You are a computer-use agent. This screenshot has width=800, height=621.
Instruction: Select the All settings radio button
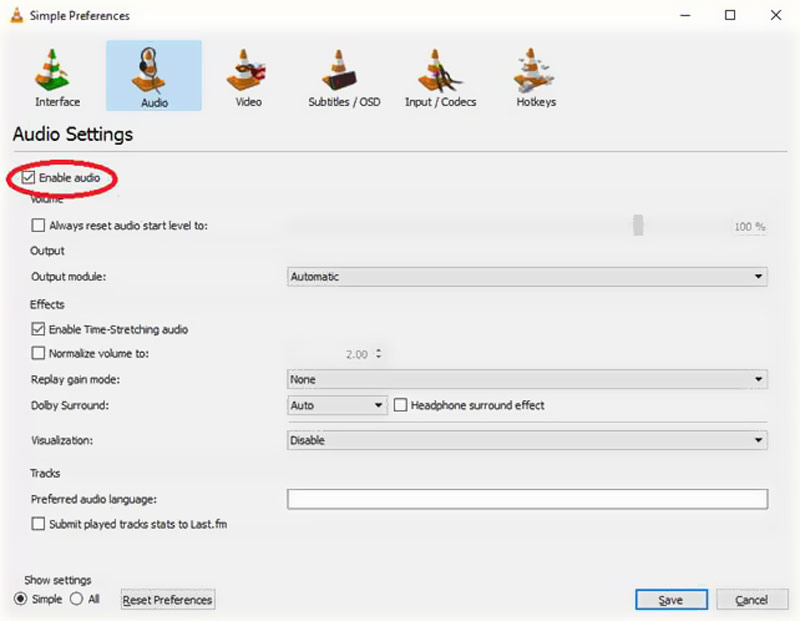[75, 598]
